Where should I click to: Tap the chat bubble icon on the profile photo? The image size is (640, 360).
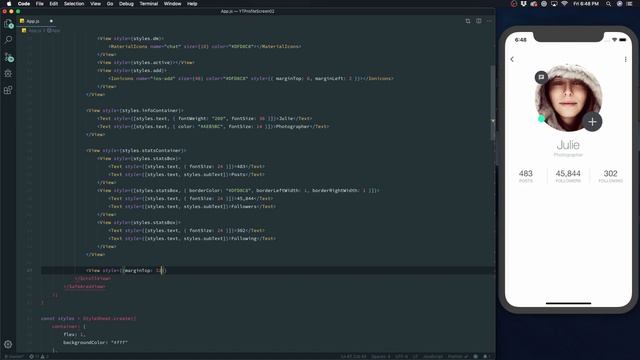point(541,77)
